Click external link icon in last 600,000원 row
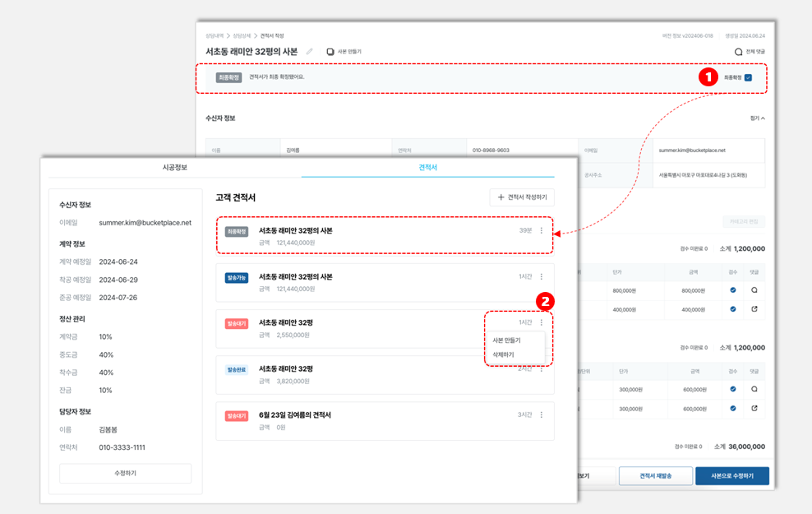 [x=754, y=408]
